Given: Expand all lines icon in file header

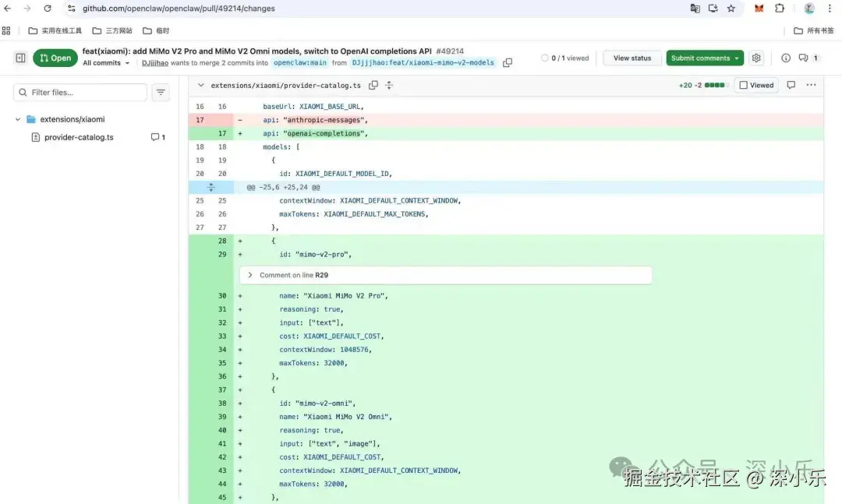Looking at the screenshot, I should (x=389, y=86).
